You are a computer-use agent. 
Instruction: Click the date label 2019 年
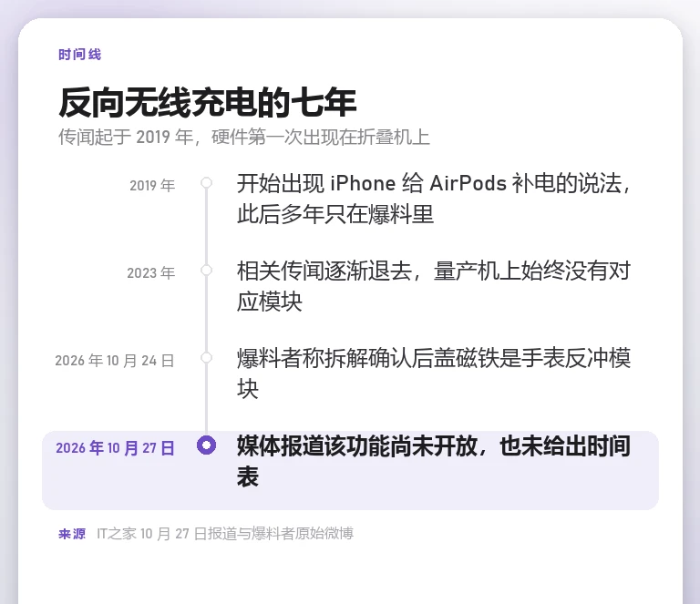[152, 186]
